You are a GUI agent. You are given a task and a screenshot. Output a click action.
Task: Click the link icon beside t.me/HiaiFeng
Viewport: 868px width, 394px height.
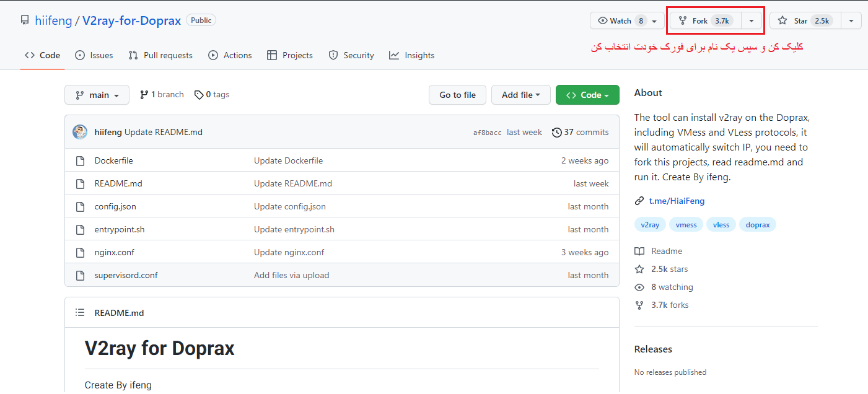click(639, 201)
